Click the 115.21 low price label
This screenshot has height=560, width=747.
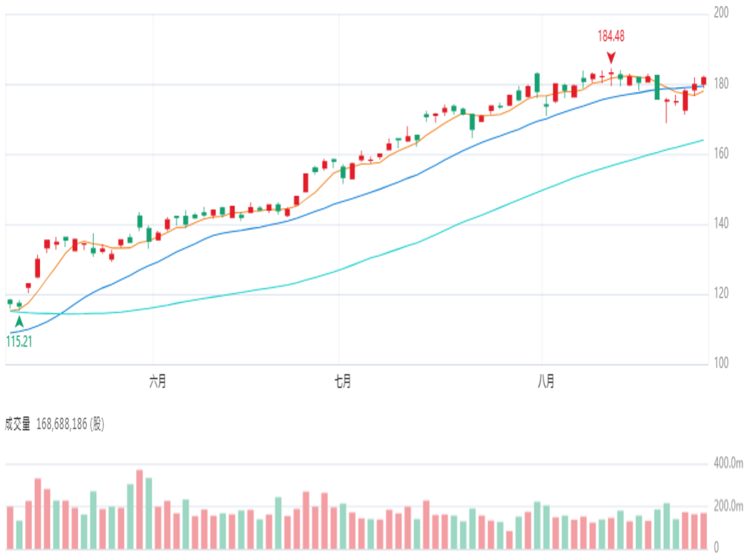(19, 342)
